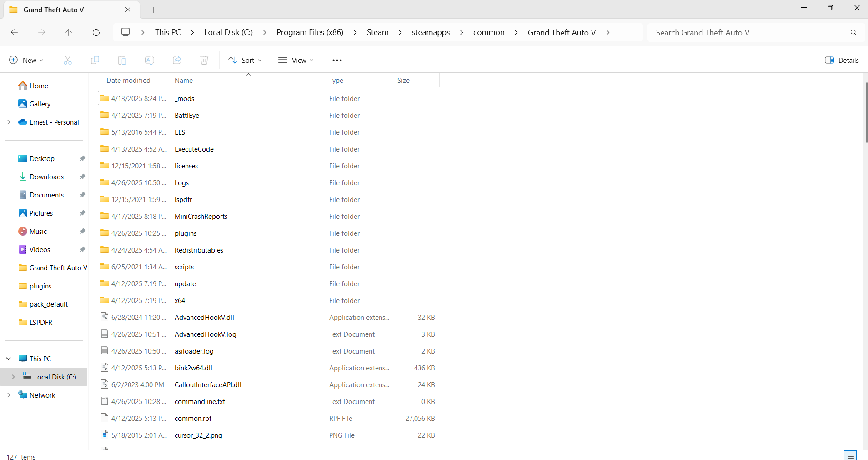The height and width of the screenshot is (460, 868).
Task: Click Local Disk (C:) breadcrumb
Action: (228, 32)
